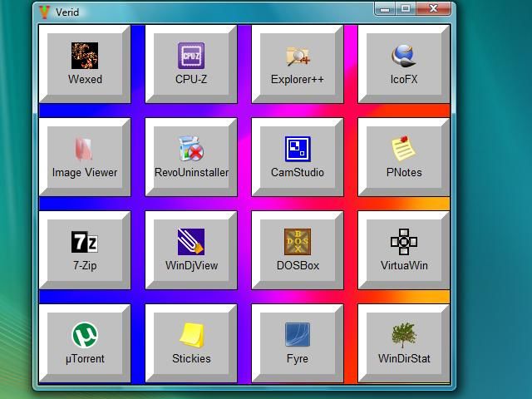Open VirtuaWin virtual desktop tile
Screen dimensions: 532x399
[x=404, y=250]
